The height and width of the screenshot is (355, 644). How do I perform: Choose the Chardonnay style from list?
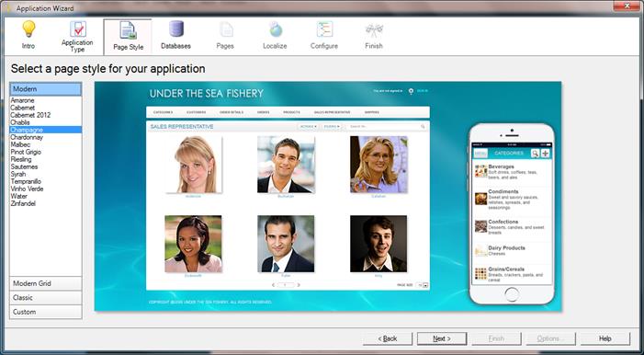point(27,137)
